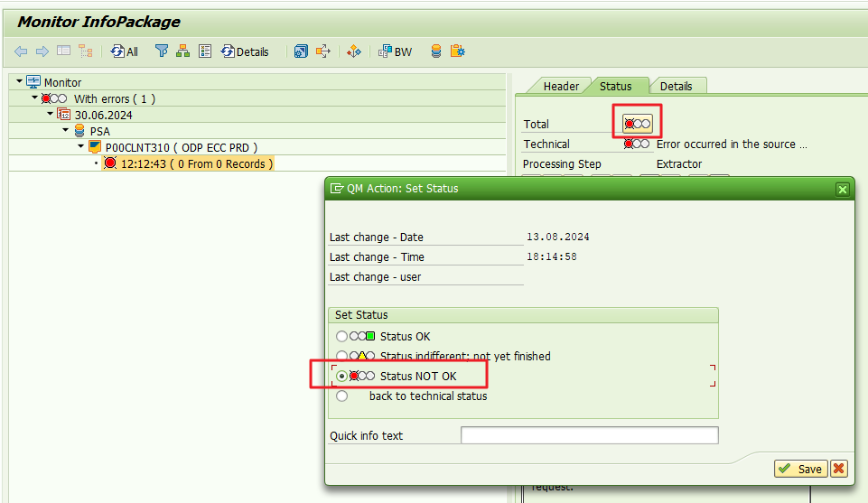Screen dimensions: 868x503
Task: Open the filter funnel icon
Action: point(161,51)
